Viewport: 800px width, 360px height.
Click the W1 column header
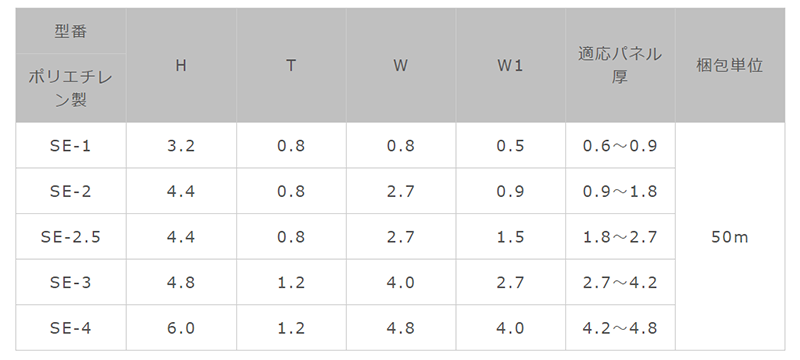tap(510, 65)
